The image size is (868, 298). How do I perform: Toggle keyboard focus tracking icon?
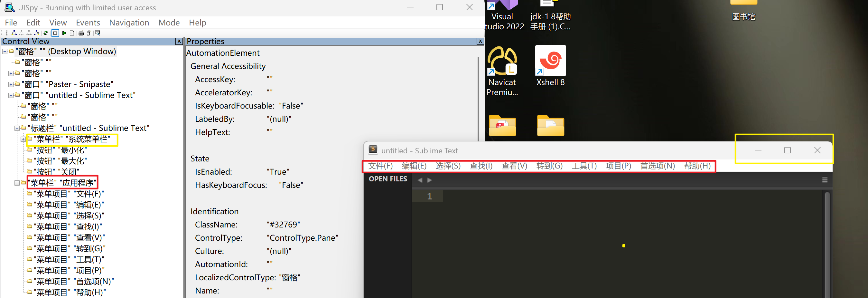pyautogui.click(x=81, y=33)
